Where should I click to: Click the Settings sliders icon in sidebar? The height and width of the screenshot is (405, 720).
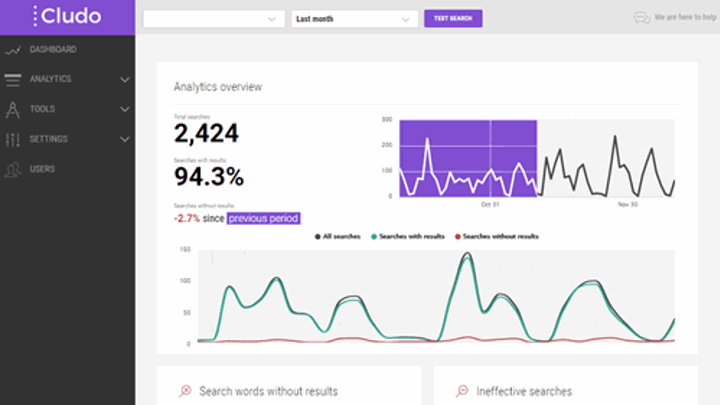13,139
